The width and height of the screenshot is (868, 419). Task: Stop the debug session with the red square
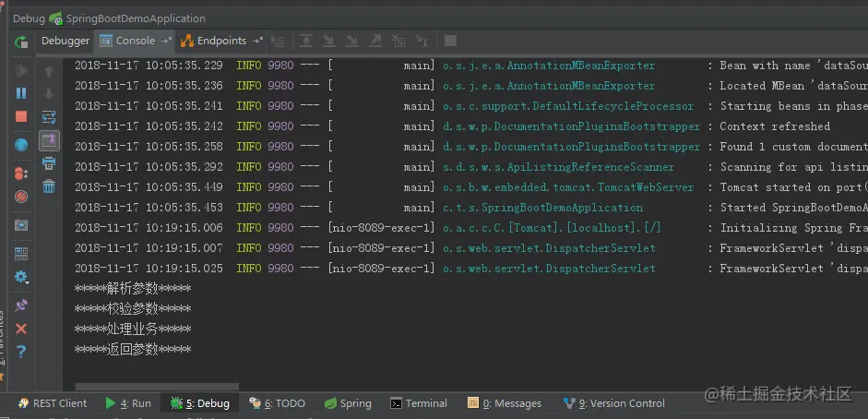point(21,116)
